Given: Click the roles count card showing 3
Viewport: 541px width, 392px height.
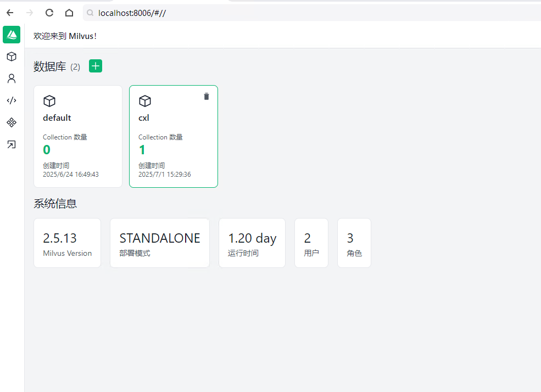Looking at the screenshot, I should pos(354,243).
